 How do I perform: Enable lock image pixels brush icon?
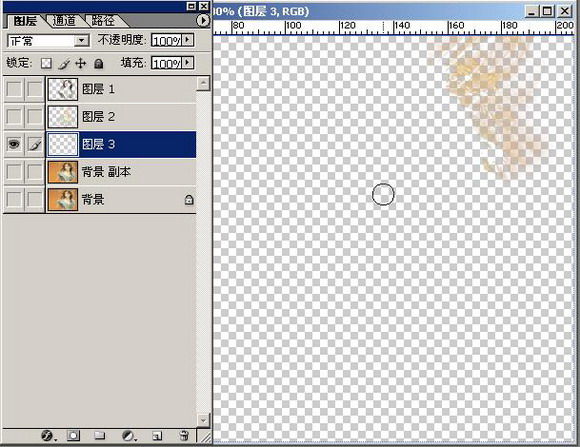coord(64,64)
